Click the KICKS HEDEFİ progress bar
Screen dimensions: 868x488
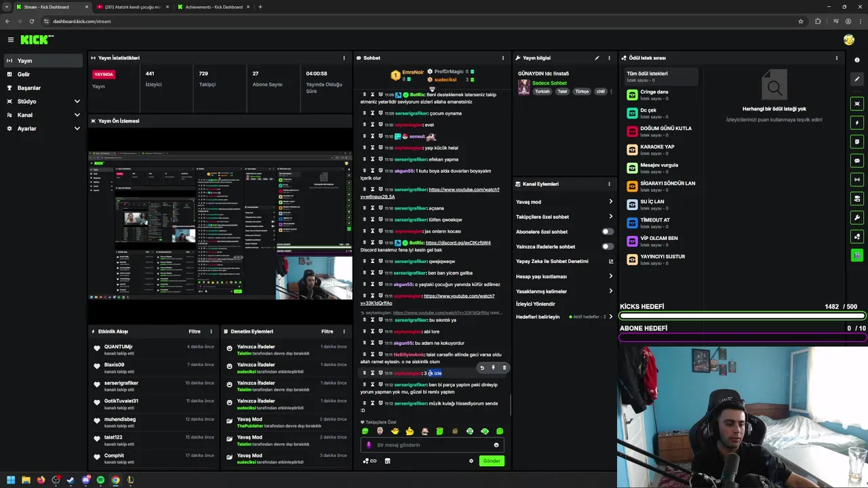(743, 316)
